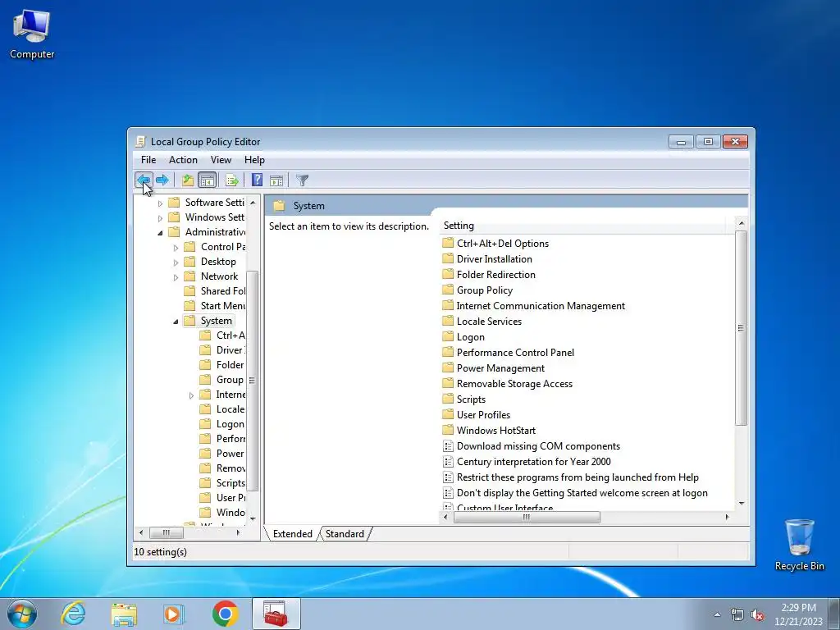Toggle Show/Hide Action Pane toolbar icon
The image size is (840, 630).
point(276,180)
